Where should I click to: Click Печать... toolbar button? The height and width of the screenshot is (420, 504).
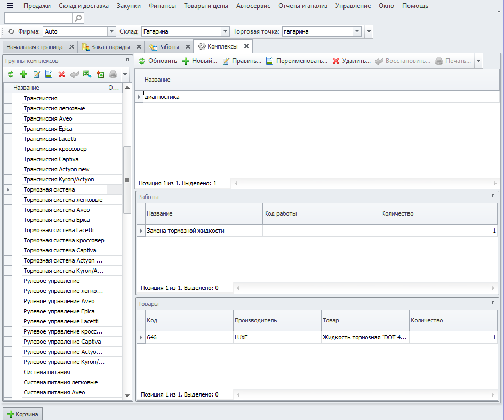(x=453, y=61)
